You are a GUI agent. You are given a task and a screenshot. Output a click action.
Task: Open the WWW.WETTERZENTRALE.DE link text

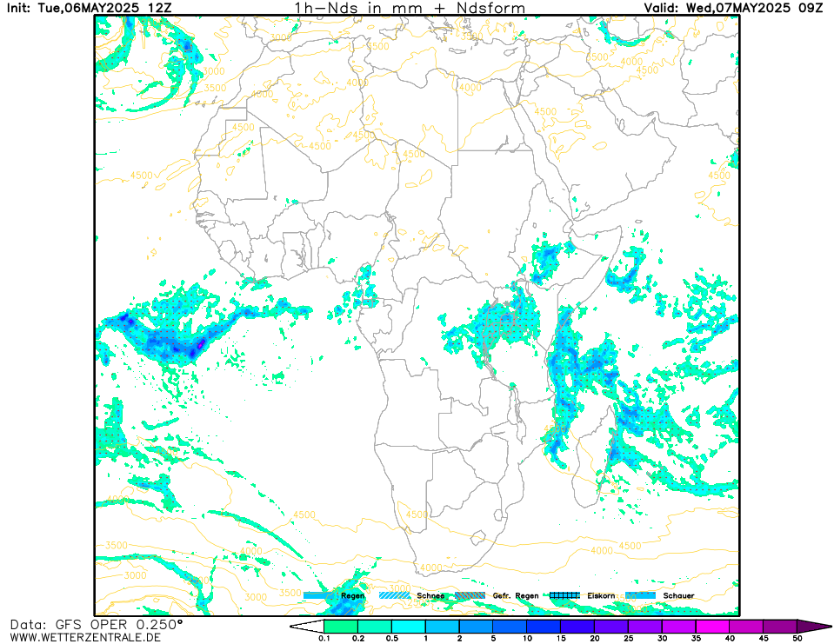85,637
